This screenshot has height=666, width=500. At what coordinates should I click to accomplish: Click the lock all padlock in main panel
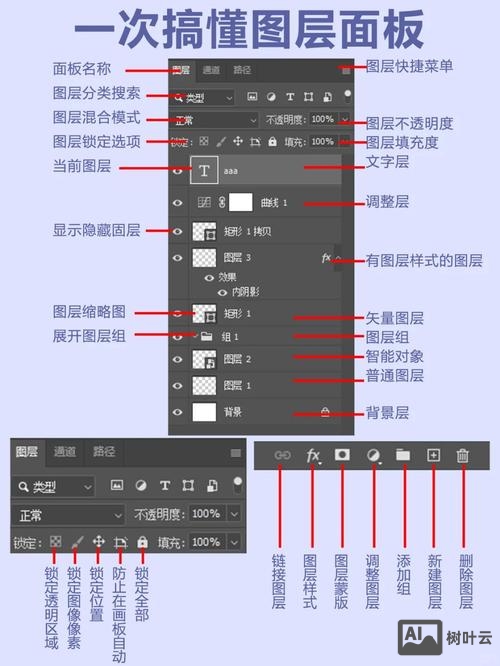click(x=272, y=141)
